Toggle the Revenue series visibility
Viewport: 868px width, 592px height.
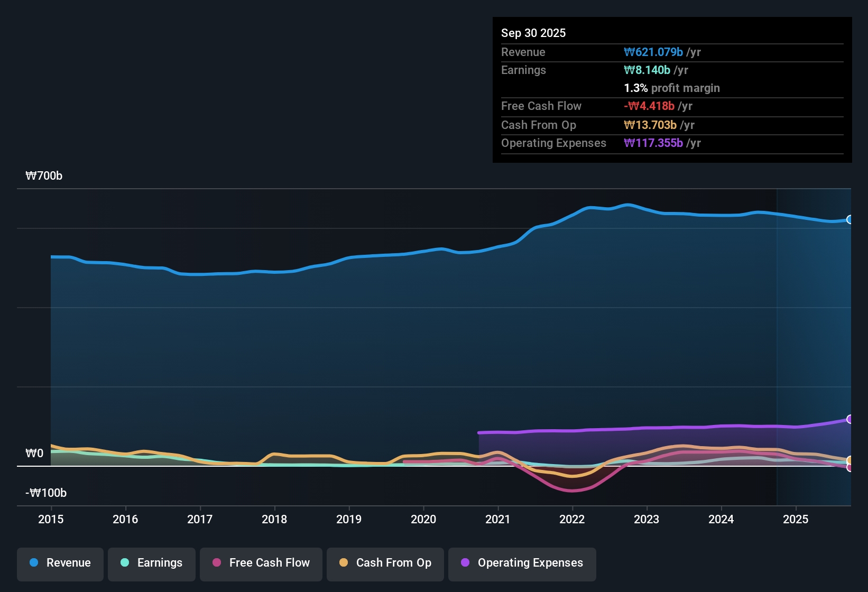click(x=60, y=563)
